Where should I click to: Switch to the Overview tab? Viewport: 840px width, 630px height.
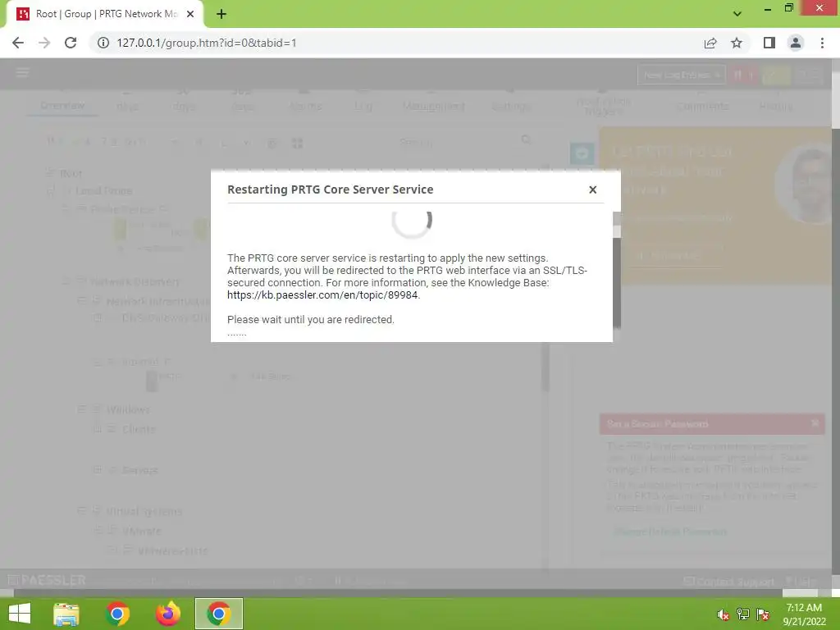(x=62, y=105)
